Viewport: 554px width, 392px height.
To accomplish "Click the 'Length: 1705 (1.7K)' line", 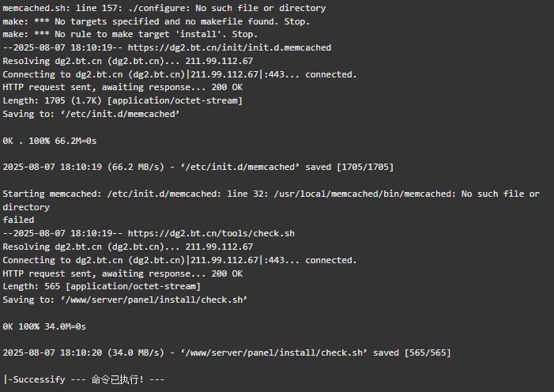I will pyautogui.click(x=122, y=100).
